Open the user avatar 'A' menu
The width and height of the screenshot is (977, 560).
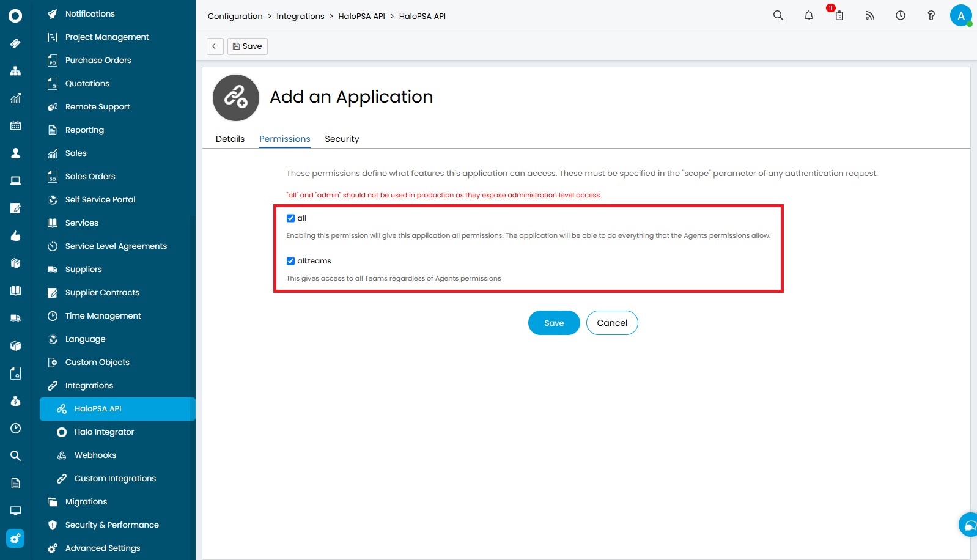(960, 16)
